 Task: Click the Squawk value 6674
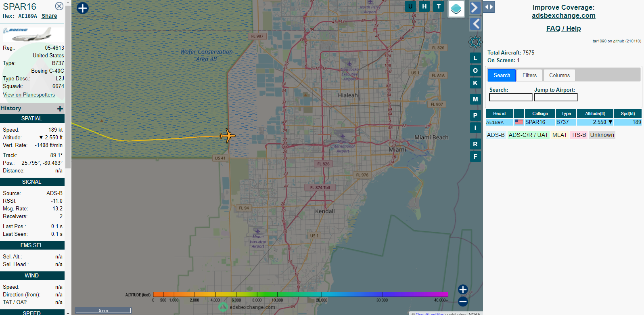58,86
